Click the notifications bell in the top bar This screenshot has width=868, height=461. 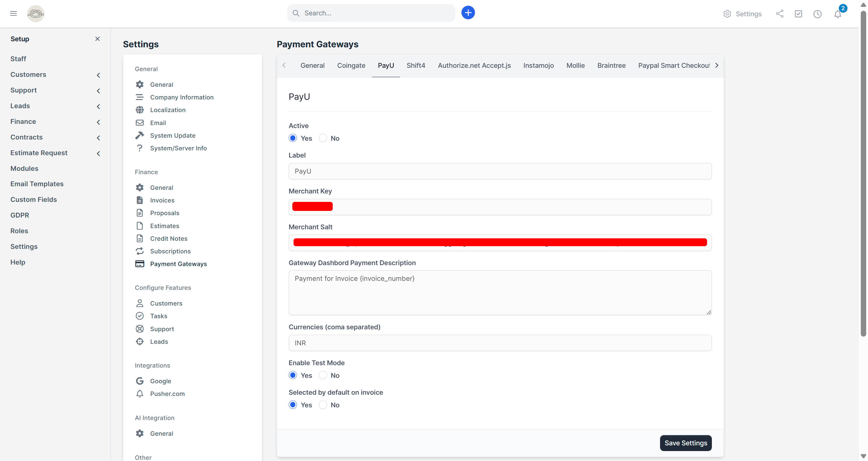tap(838, 14)
